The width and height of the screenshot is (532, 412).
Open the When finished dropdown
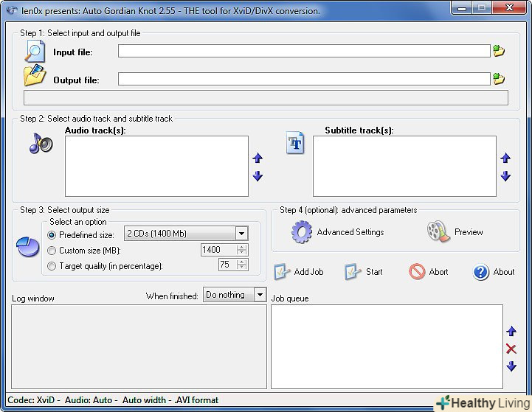tap(259, 295)
